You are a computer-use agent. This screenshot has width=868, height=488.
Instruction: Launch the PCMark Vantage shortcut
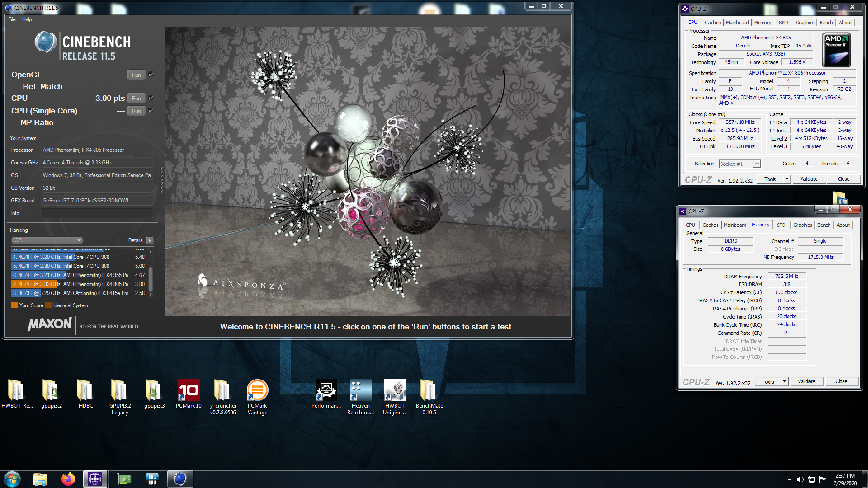(257, 397)
